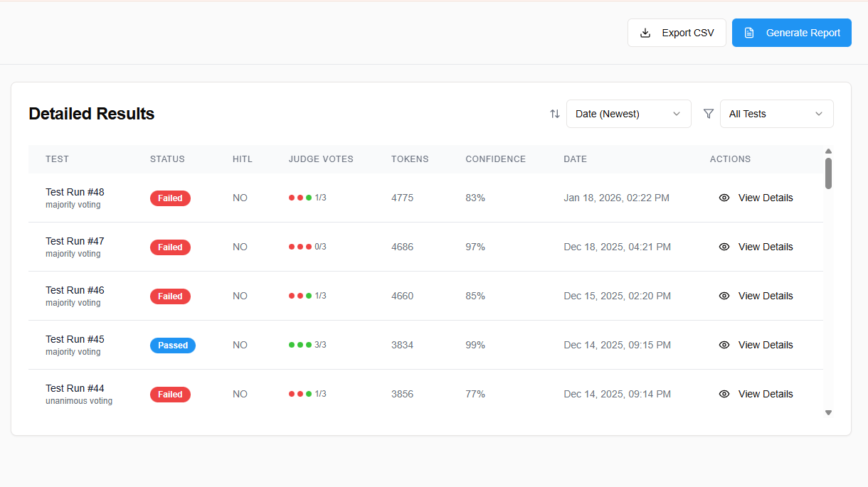868x487 pixels.
Task: Click the scrollbar up arrow in results table
Action: click(x=828, y=151)
